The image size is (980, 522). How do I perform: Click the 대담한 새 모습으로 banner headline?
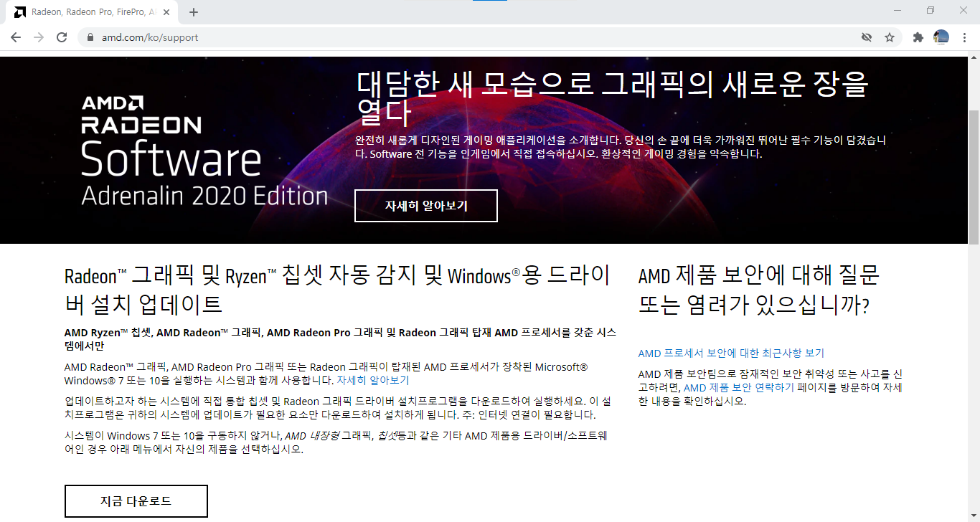[x=612, y=98]
